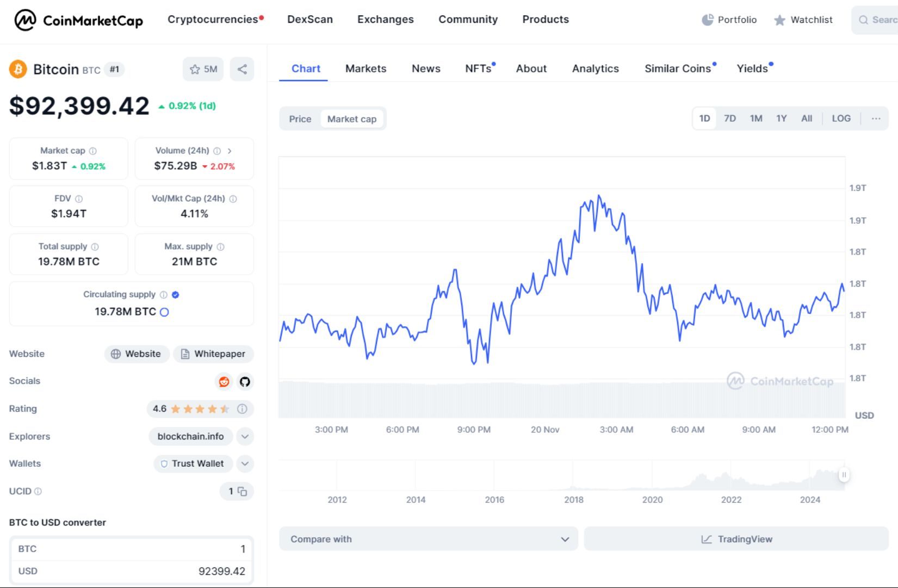The image size is (898, 588).
Task: Click the share icon next to Bitcoin
Action: [x=241, y=69]
